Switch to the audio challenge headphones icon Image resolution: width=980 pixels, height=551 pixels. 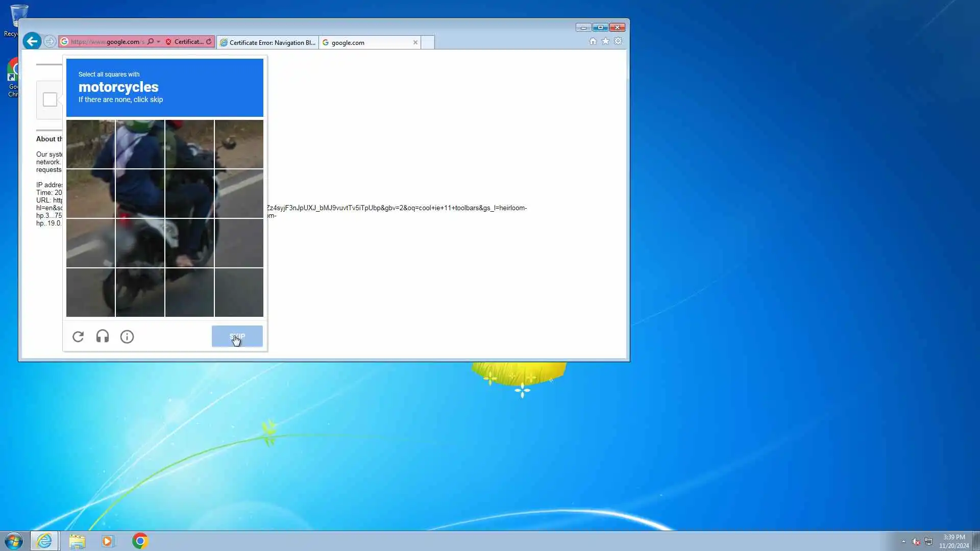click(x=103, y=337)
